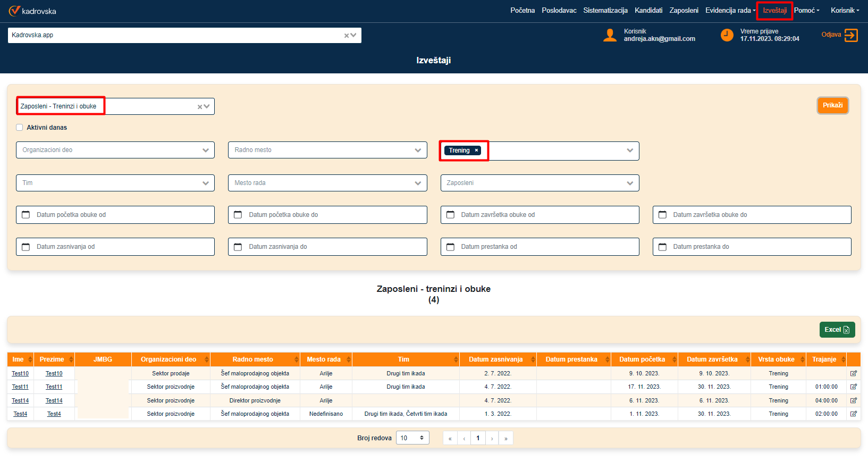Export the table with the Excel button
The height and width of the screenshot is (461, 868).
click(837, 330)
